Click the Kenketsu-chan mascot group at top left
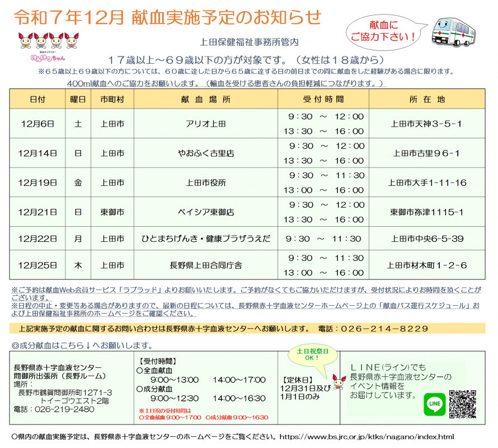The width and height of the screenshot is (498, 448). tap(47, 44)
